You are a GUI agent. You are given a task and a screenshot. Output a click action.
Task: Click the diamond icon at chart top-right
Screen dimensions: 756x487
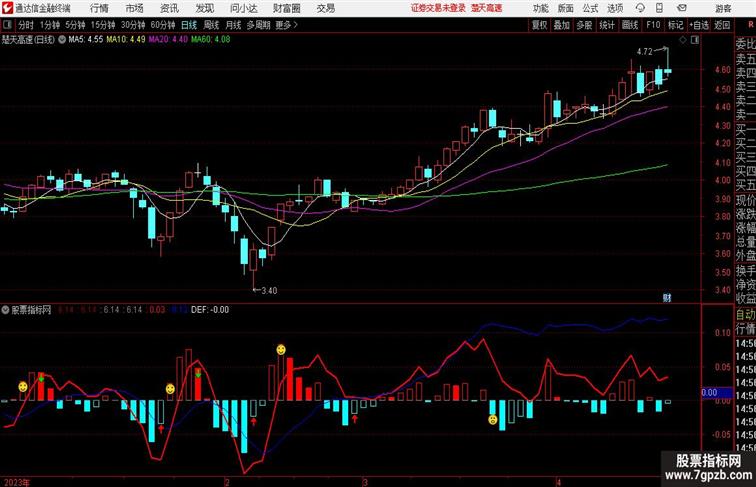tap(683, 40)
